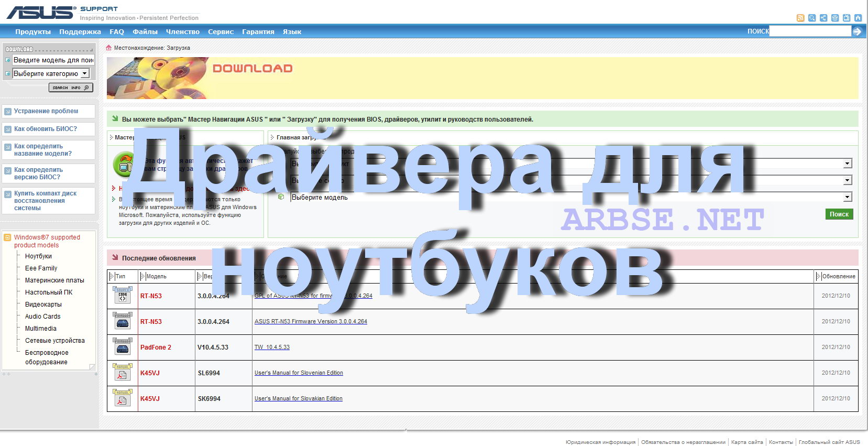Open the TV media icon

pos(847,18)
